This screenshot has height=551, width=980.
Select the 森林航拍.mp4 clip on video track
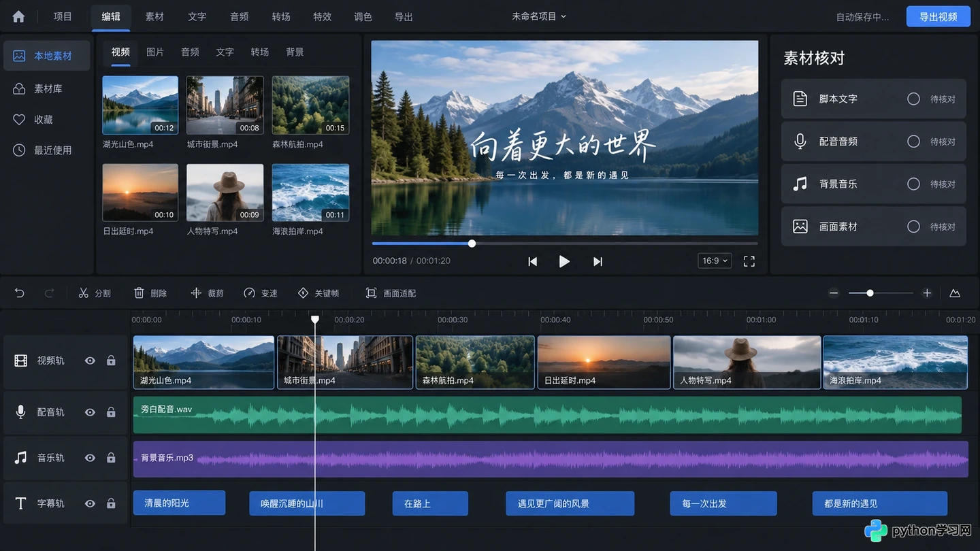(x=475, y=363)
